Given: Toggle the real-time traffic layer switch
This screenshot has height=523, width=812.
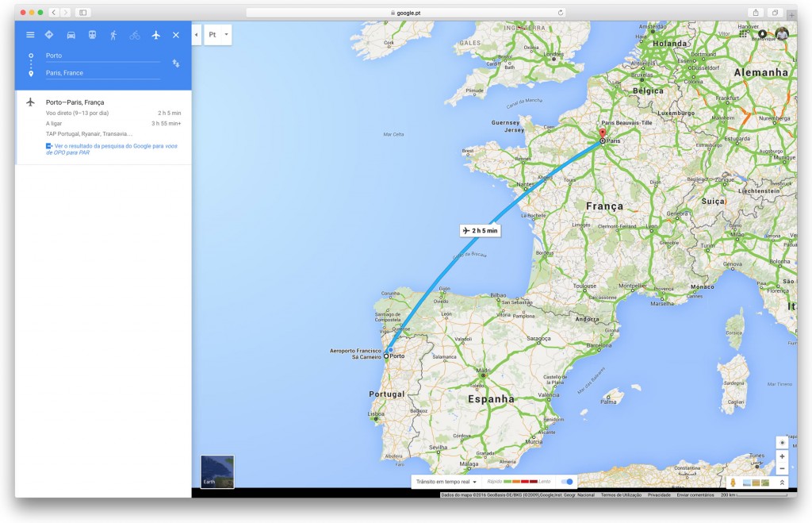Looking at the screenshot, I should 568,482.
